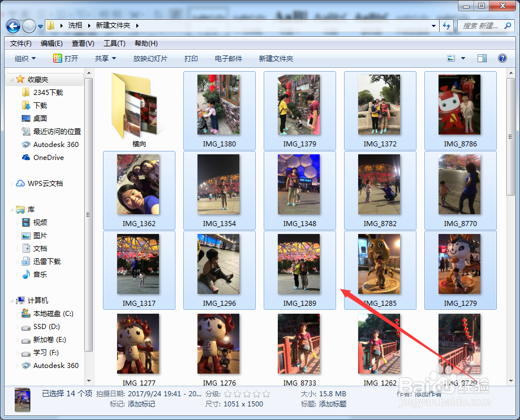The image size is (520, 420).
Task: Select photo IMG_1289
Action: pos(299,270)
